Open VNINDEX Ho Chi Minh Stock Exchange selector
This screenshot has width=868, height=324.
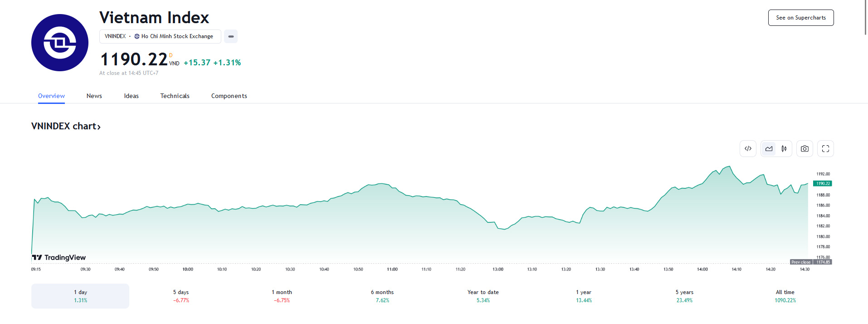(160, 36)
